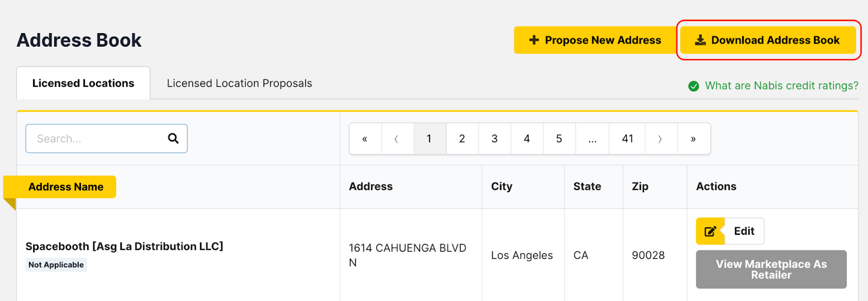Select the Licensed Locations tab
The width and height of the screenshot is (868, 301).
point(83,84)
